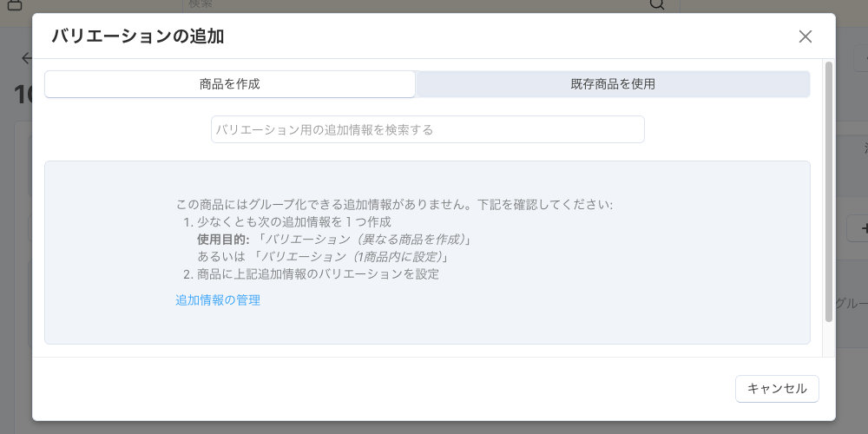
Task: Focus the バリエーション用の追加情報 search field
Action: (x=427, y=129)
